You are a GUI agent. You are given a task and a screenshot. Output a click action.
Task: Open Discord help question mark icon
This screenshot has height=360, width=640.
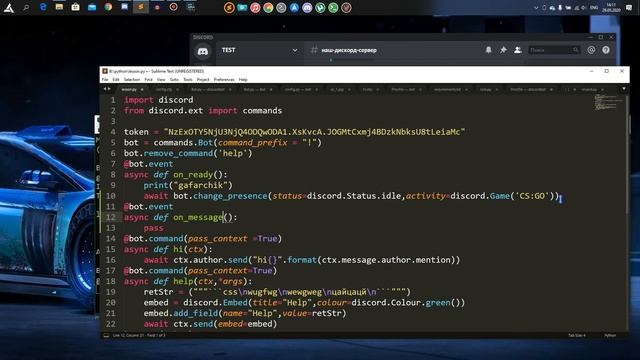pyautogui.click(x=606, y=50)
